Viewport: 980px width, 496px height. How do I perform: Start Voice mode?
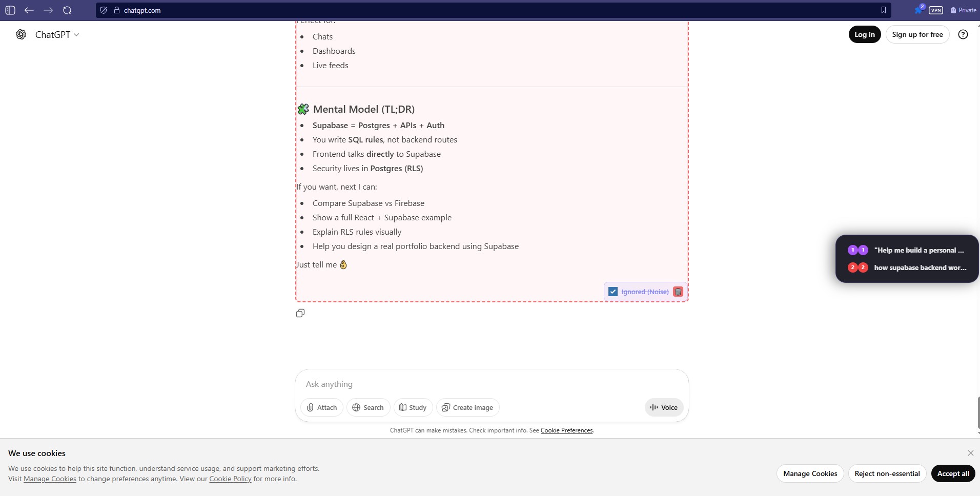point(664,407)
